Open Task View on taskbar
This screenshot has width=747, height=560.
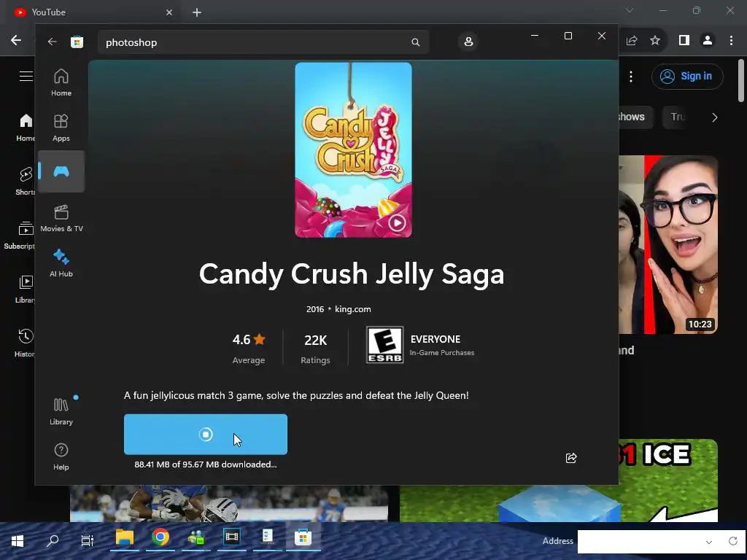coord(88,541)
